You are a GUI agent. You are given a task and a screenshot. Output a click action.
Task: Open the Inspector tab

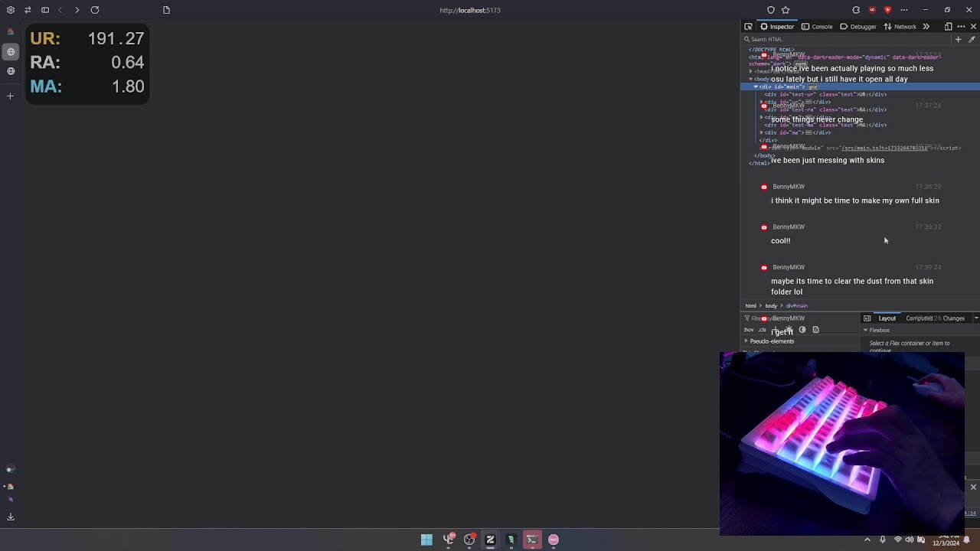point(777,27)
